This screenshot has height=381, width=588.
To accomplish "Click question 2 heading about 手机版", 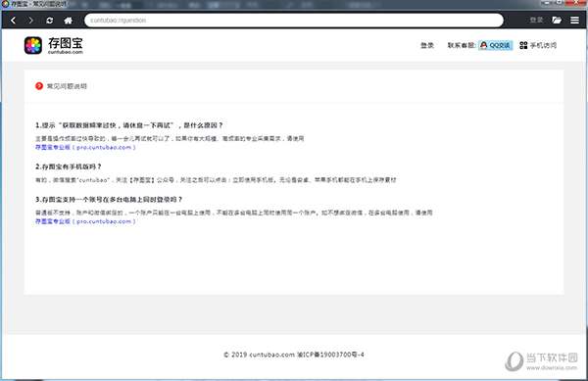I will click(69, 167).
